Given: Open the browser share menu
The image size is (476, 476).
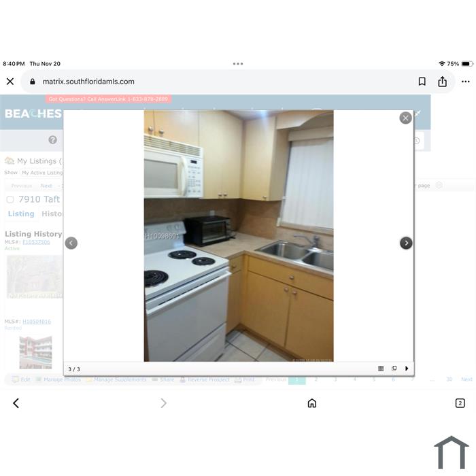Looking at the screenshot, I should click(x=443, y=82).
